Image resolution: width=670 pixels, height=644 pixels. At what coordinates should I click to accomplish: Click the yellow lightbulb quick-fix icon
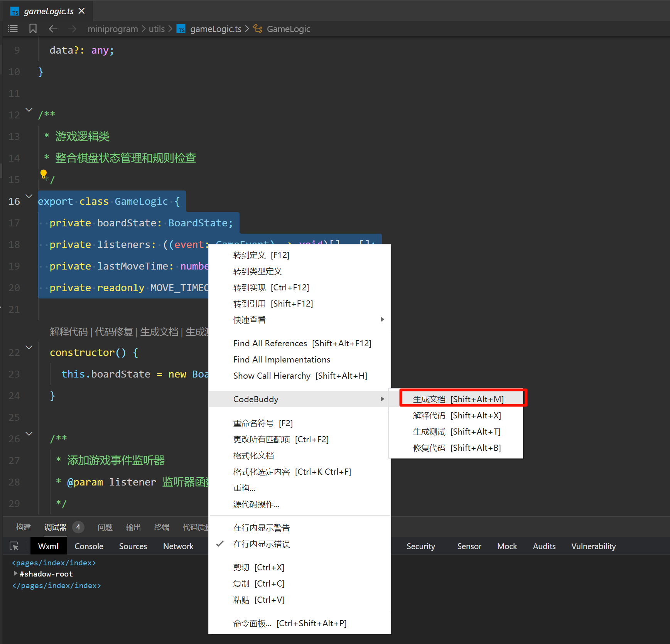(x=44, y=174)
